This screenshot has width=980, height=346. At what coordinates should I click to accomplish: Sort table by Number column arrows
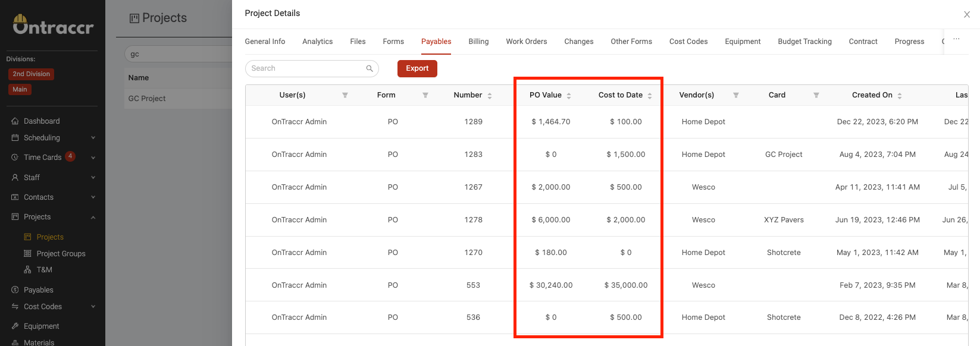[x=490, y=96]
